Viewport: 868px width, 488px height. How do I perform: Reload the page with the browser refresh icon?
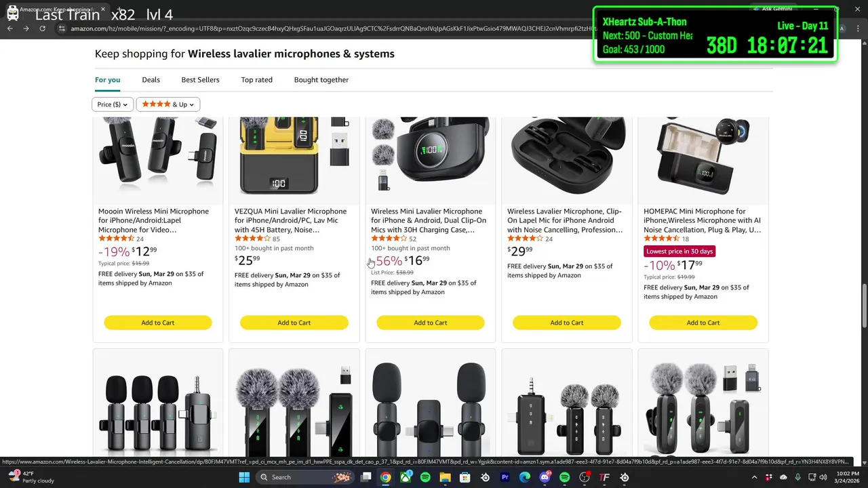pyautogui.click(x=42, y=28)
